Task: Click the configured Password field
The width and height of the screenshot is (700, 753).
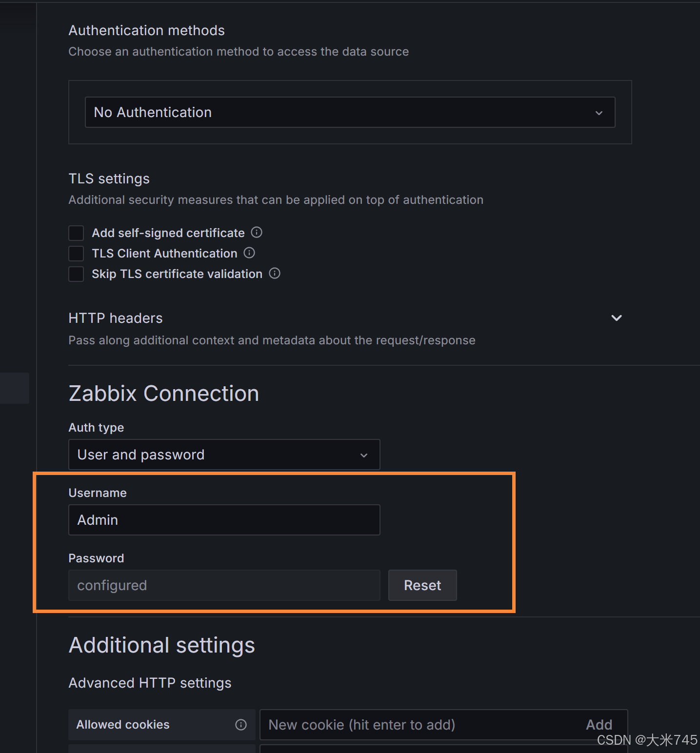Action: [224, 585]
